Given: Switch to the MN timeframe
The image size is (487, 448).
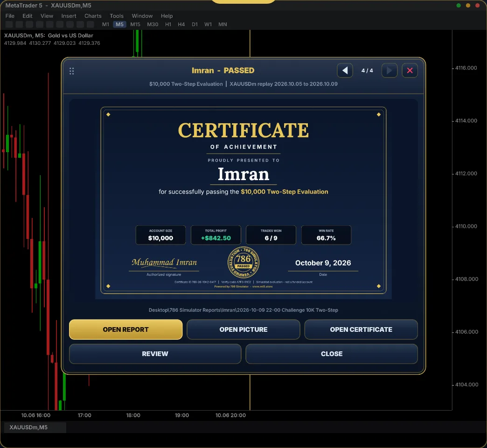Looking at the screenshot, I should click(x=223, y=24).
